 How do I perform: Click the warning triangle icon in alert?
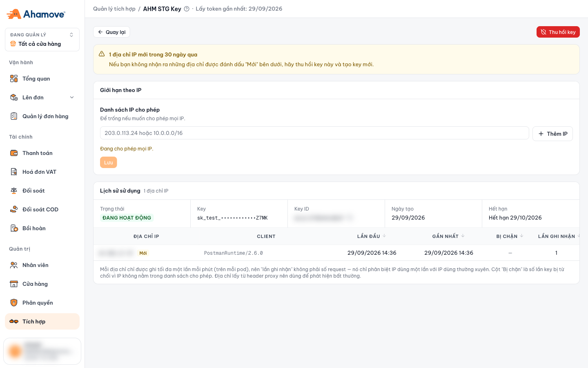pos(102,54)
